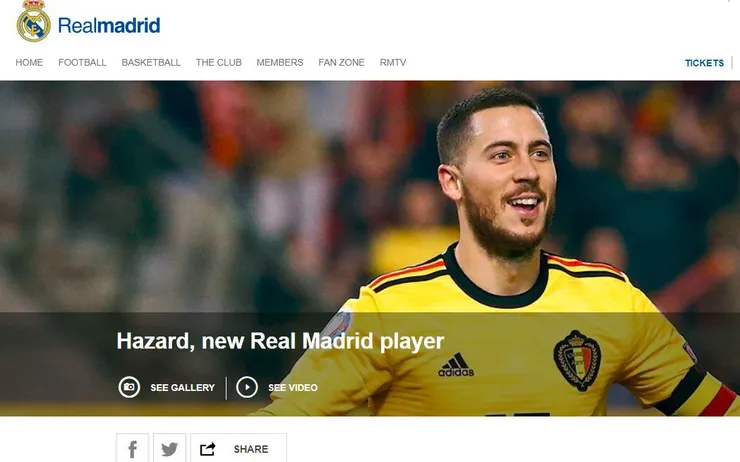Visit the FAN ZONE section

341,62
